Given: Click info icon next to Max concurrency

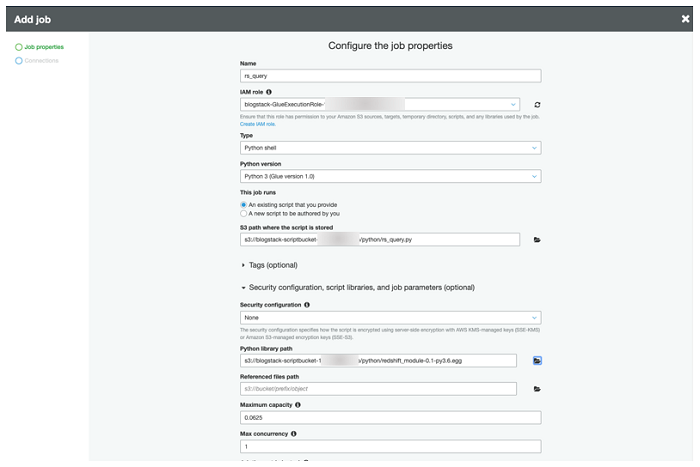Looking at the screenshot, I should coord(293,434).
